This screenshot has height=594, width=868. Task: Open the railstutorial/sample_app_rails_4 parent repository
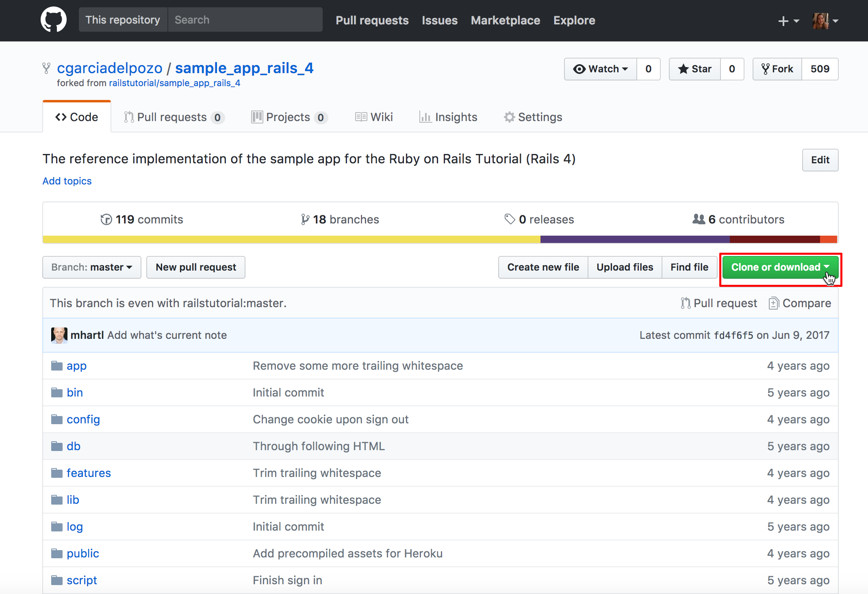(174, 83)
